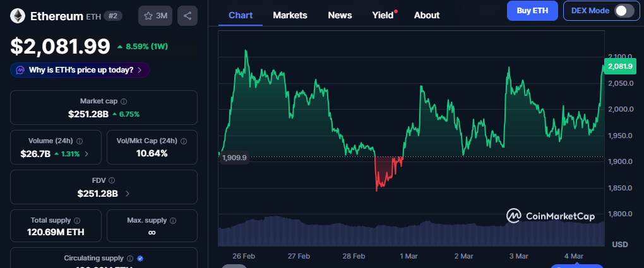Image resolution: width=644 pixels, height=268 pixels.
Task: Click the FDV info icon
Action: click(x=112, y=181)
